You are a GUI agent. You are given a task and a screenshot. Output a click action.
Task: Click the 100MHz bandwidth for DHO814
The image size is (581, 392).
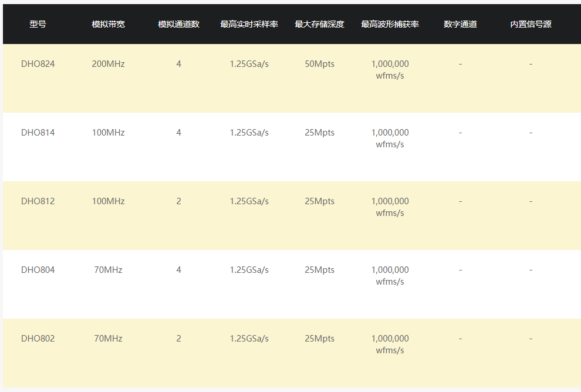click(108, 133)
